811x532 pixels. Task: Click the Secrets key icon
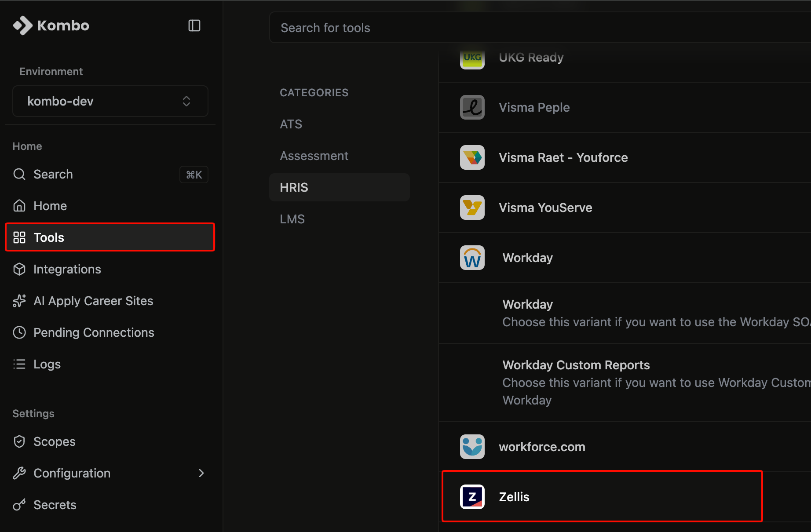(19, 505)
